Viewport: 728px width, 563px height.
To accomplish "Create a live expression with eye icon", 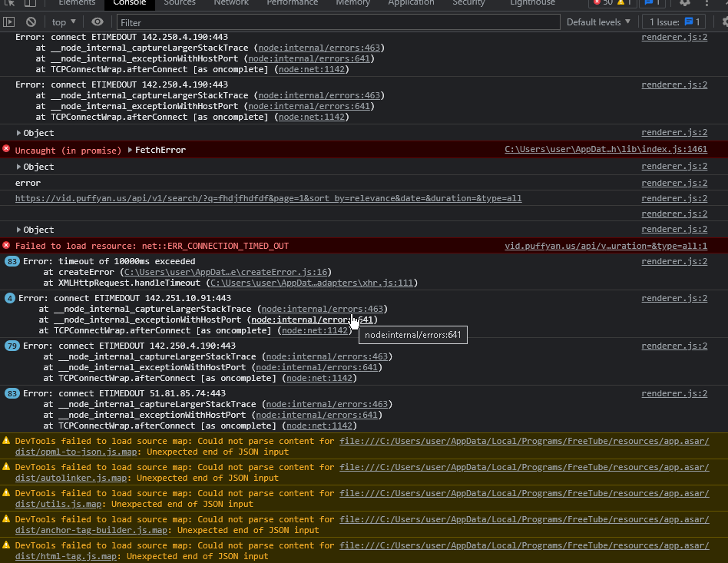I will tap(97, 22).
